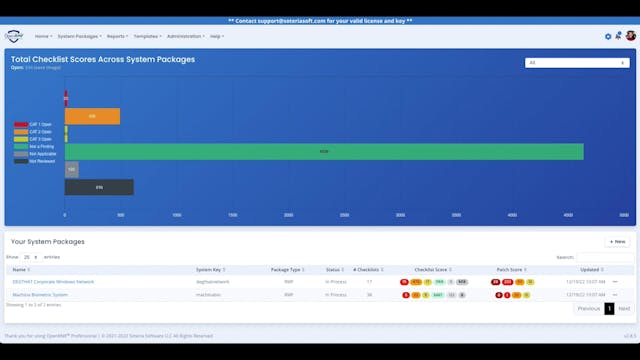Sort table by Patch Score column
This screenshot has width=640, height=360.
511,270
